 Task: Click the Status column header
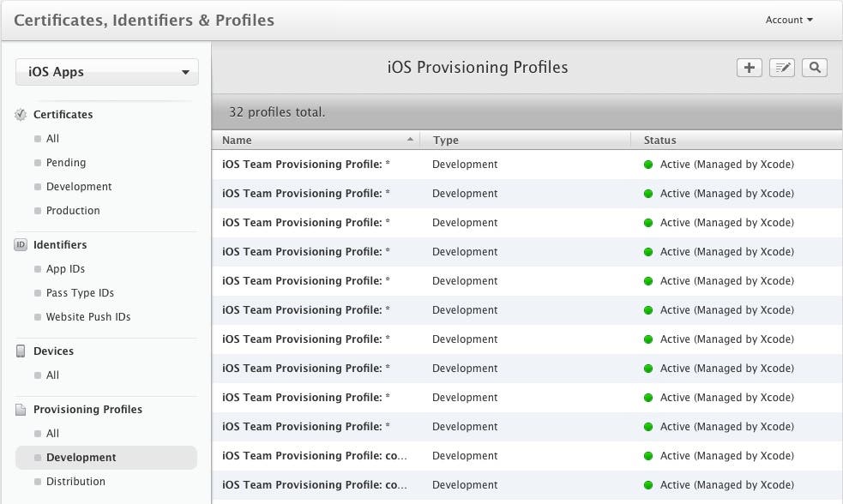coord(660,140)
